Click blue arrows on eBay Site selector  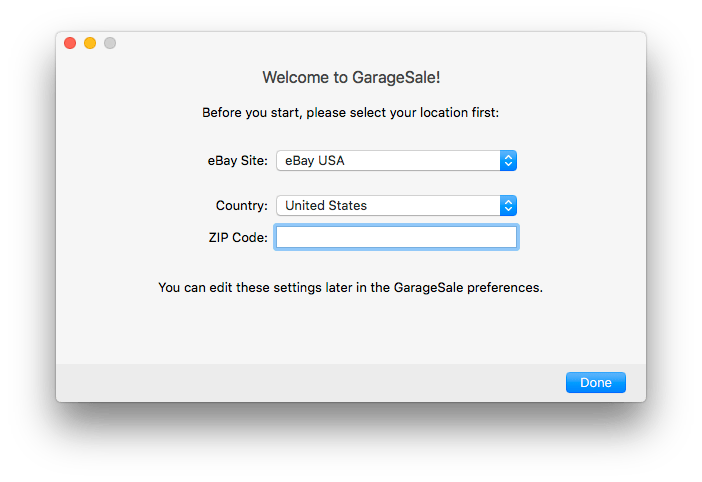tap(508, 160)
